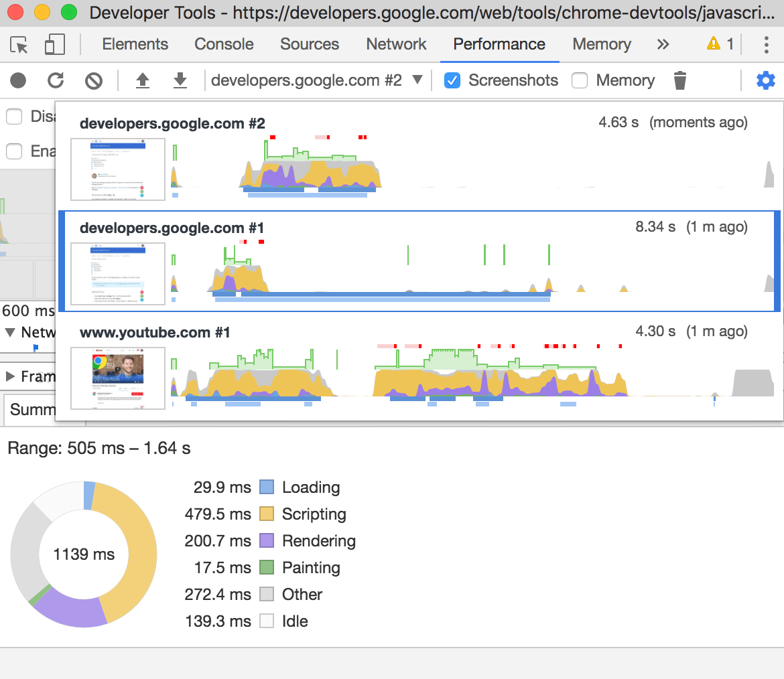This screenshot has width=784, height=679.
Task: Open the warning count indicator
Action: [x=720, y=44]
